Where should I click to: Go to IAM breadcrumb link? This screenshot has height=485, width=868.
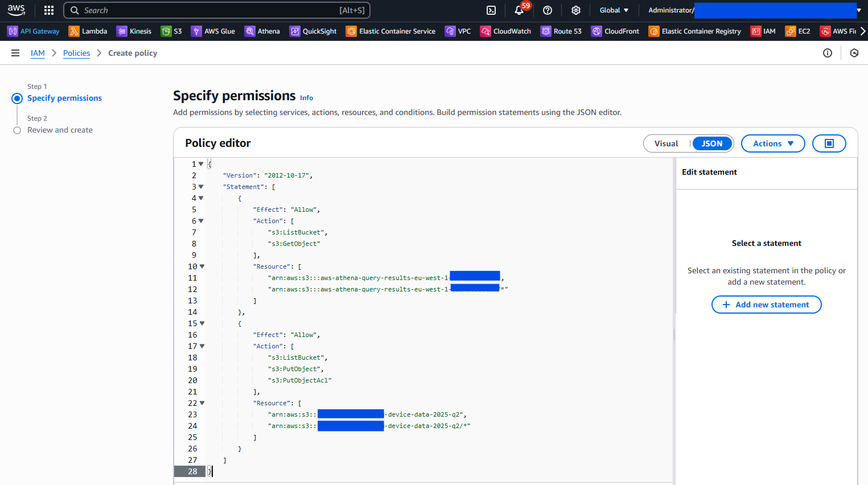[x=38, y=53]
